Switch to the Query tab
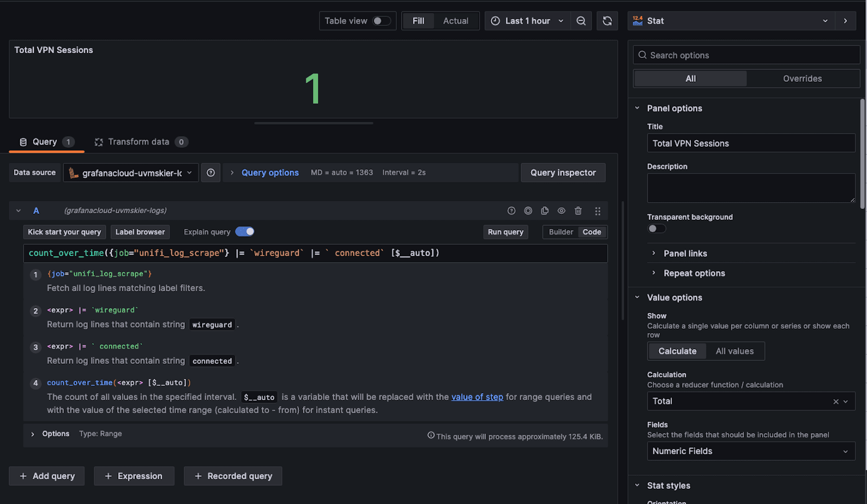 point(47,142)
